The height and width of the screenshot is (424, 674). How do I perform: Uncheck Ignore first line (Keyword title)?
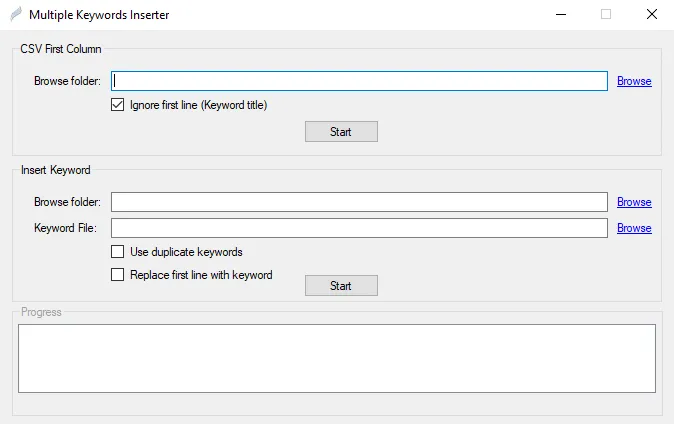(117, 105)
